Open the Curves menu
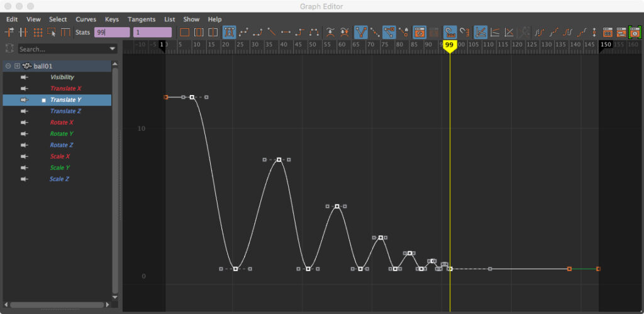The width and height of the screenshot is (644, 314). [86, 20]
